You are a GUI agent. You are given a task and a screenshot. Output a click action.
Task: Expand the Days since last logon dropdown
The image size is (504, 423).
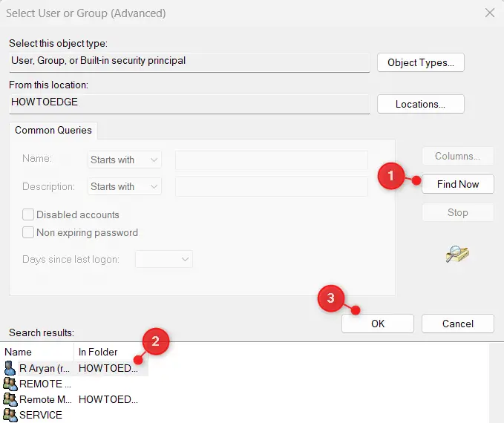coord(164,259)
